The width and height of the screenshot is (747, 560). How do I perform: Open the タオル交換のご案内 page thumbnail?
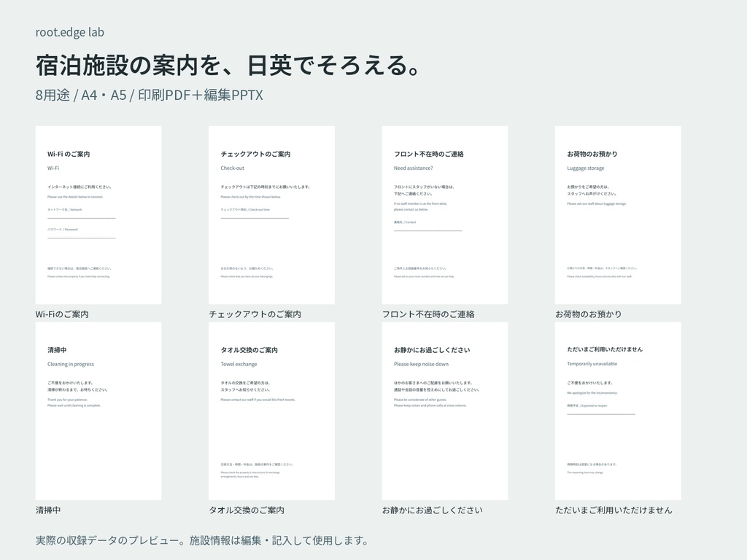click(271, 411)
